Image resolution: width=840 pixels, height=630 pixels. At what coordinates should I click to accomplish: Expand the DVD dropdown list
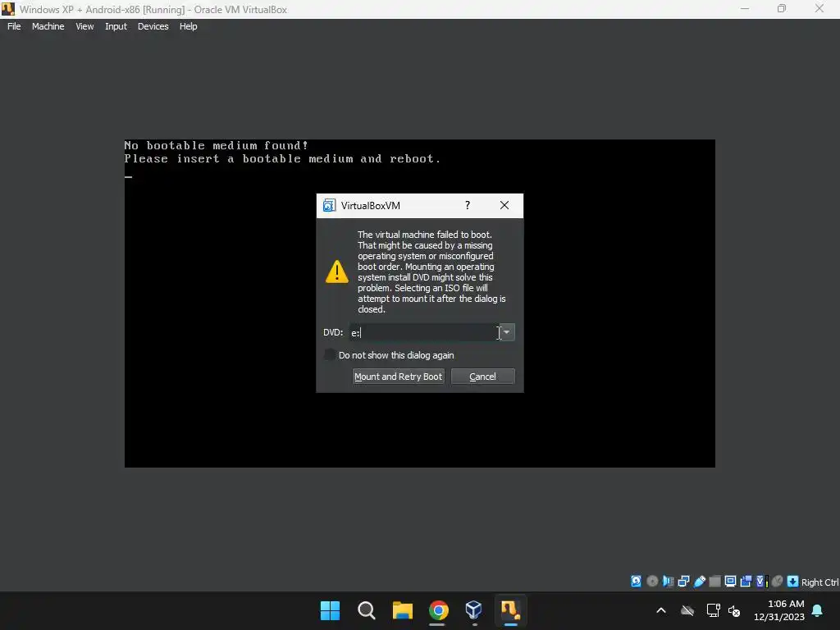(507, 332)
